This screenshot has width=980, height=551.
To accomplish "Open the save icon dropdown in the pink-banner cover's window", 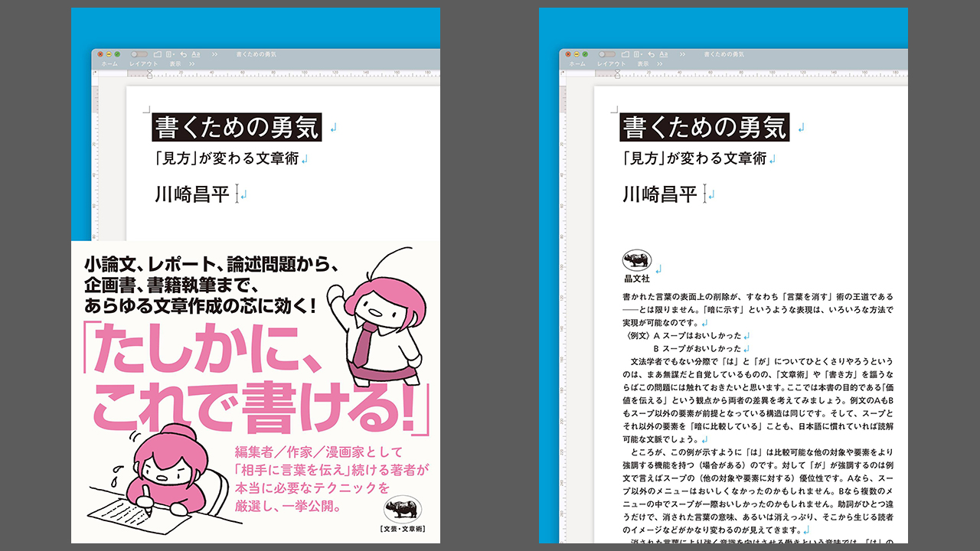I will pos(171,54).
